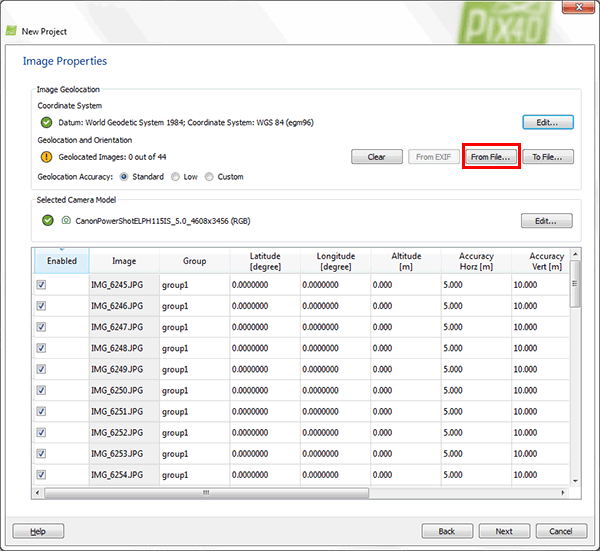The image size is (600, 551).
Task: Open coordinate system Edit button
Action: pos(548,122)
